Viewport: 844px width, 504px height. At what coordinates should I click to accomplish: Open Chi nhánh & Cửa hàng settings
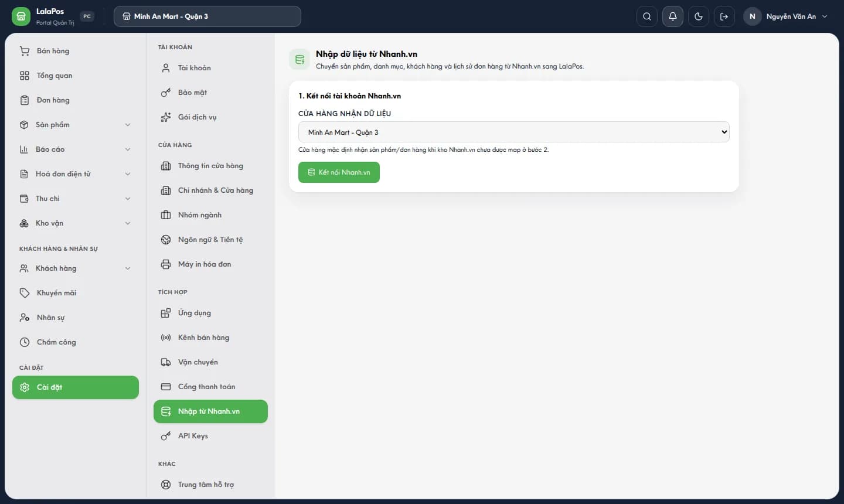point(210,190)
